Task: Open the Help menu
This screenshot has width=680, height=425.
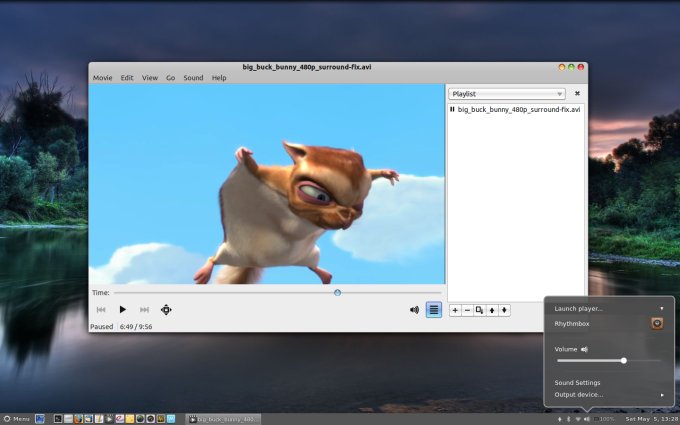Action: tap(219, 78)
